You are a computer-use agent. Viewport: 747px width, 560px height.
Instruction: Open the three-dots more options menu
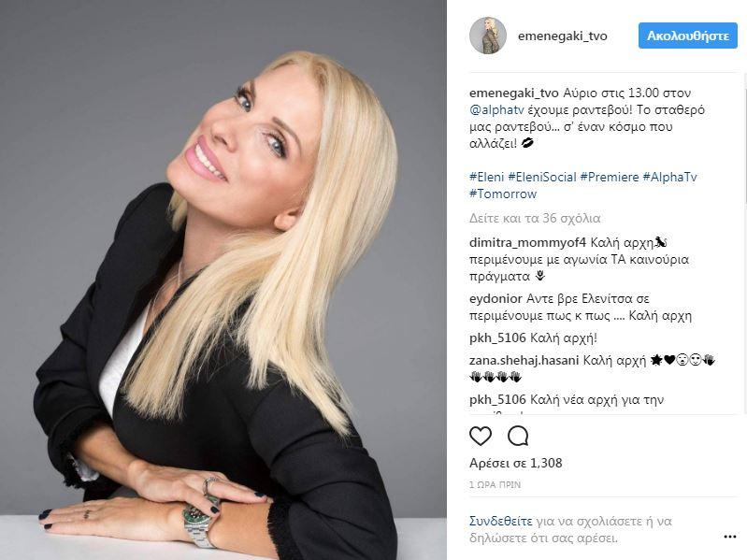730,537
